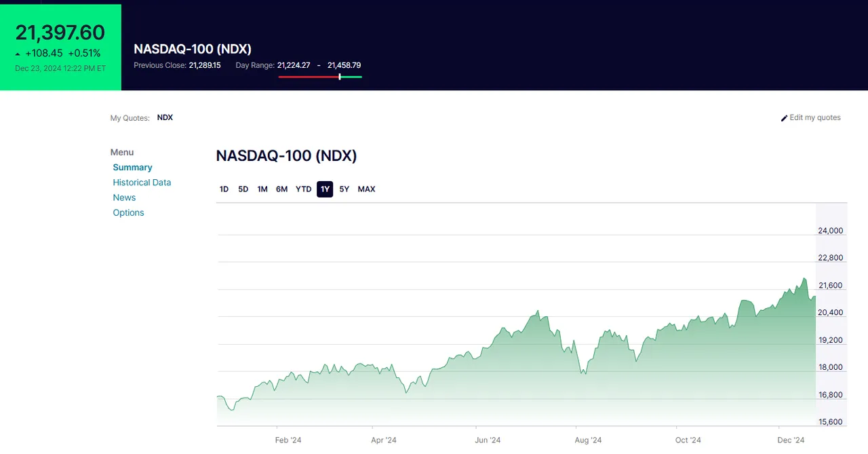Click the December peak on the price chart

(804, 278)
